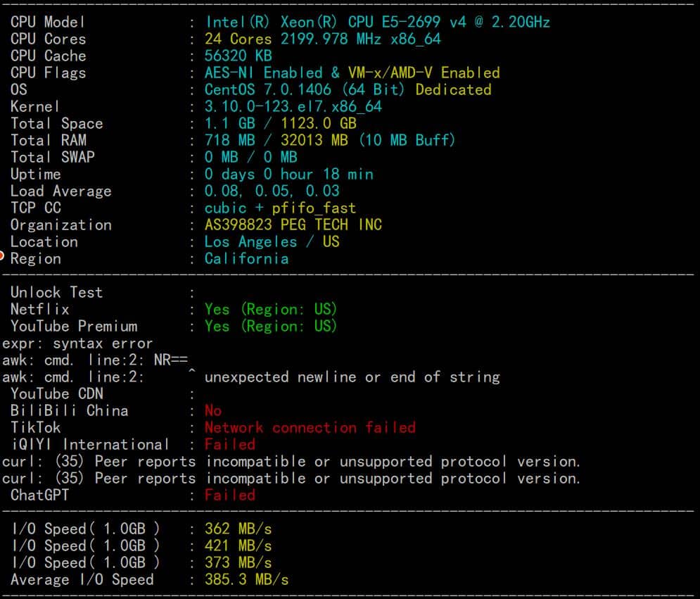Click the Los Angeles / US location
This screenshot has width=700, height=599.
tap(272, 241)
